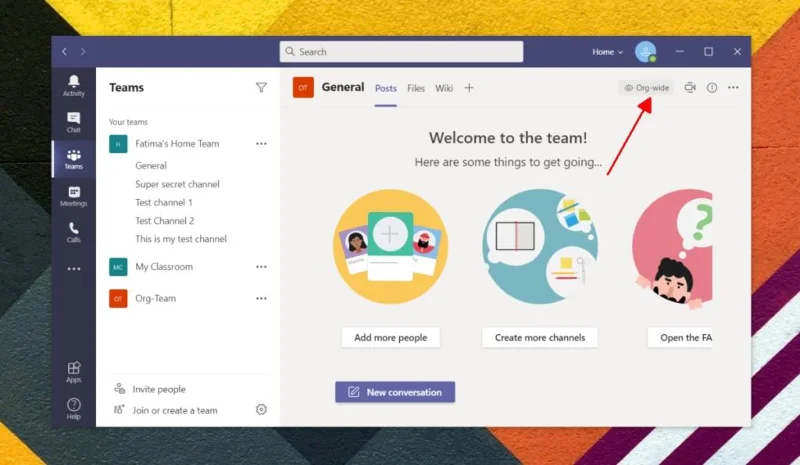Screen dimensions: 800x465
Task: Open channel info pane
Action: tap(712, 88)
